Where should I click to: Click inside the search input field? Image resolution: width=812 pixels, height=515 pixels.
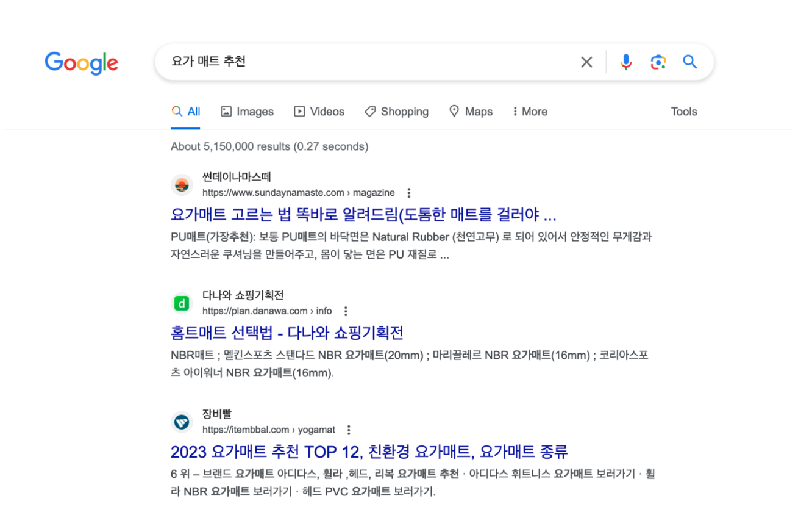pyautogui.click(x=366, y=62)
